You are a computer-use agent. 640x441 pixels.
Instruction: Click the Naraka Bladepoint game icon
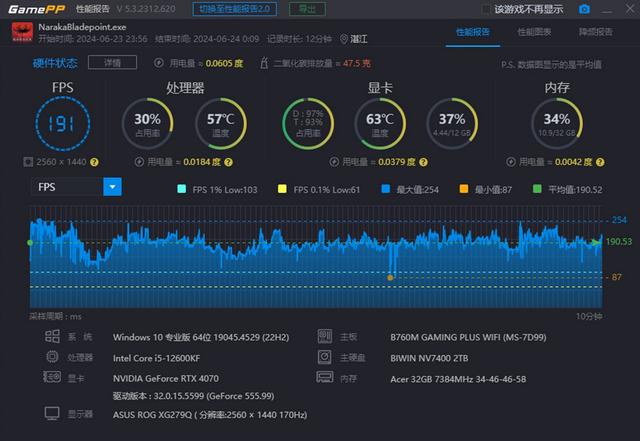pyautogui.click(x=22, y=32)
